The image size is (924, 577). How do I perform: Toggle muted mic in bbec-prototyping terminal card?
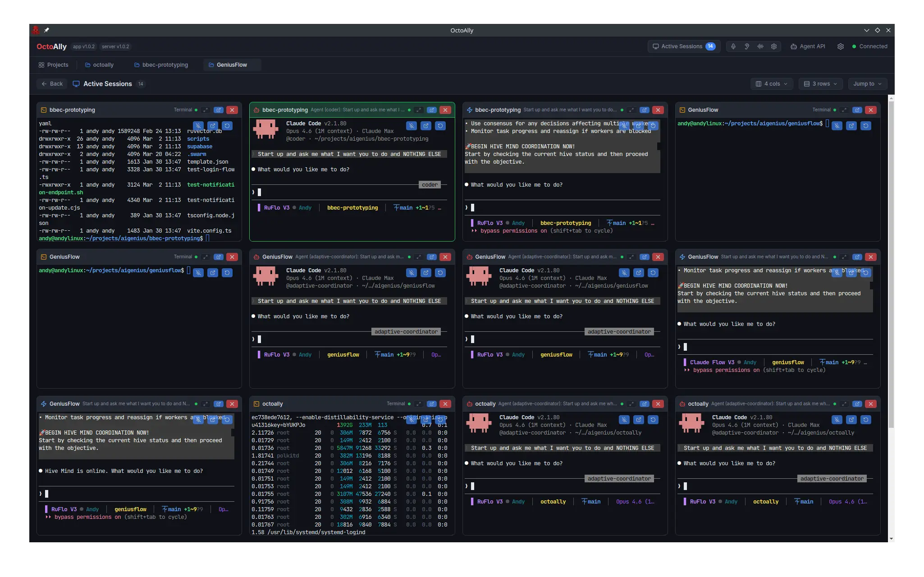198,126
